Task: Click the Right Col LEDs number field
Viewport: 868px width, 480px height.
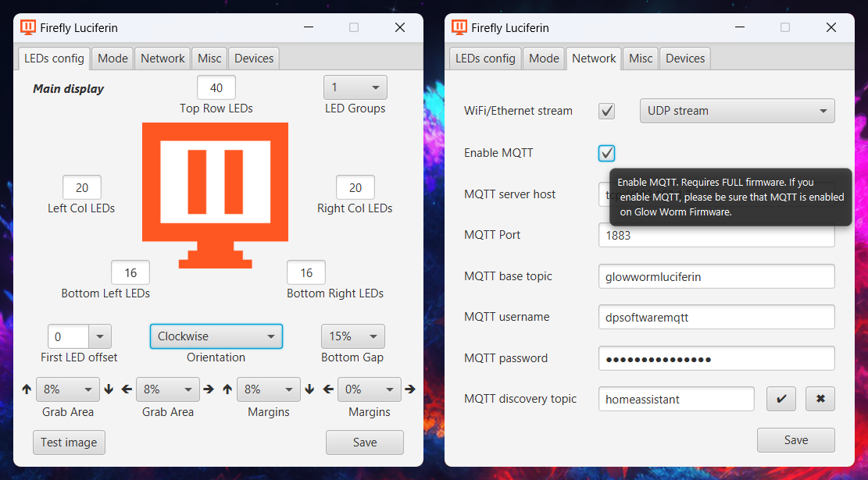Action: 355,187
